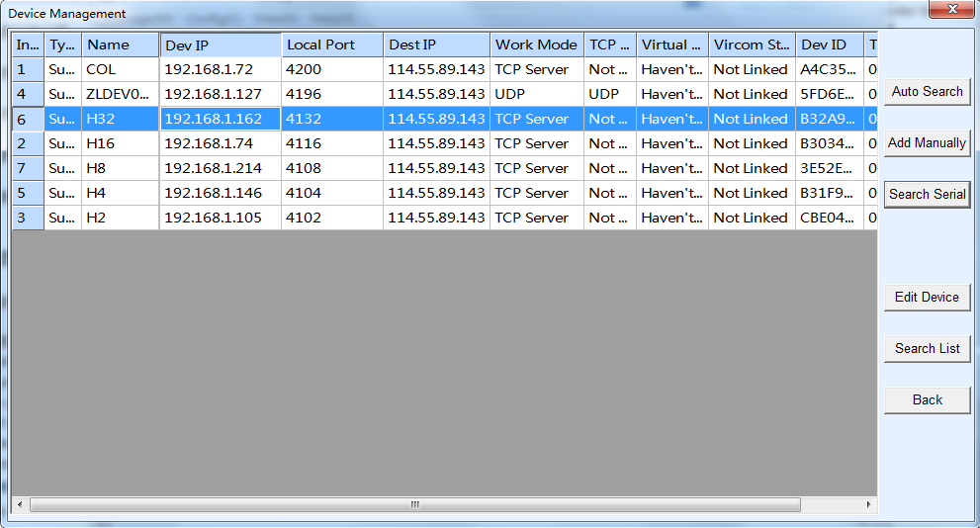
Task: Select the COL device row
Action: (x=119, y=70)
